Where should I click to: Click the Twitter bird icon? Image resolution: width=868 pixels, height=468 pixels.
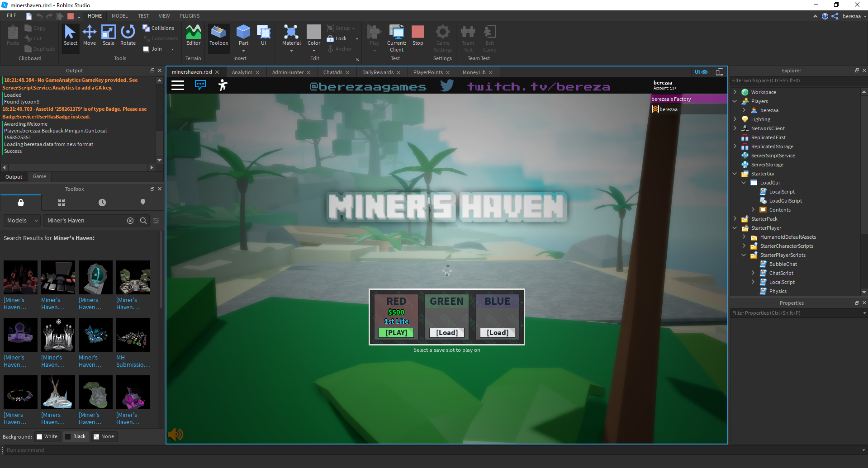[447, 85]
